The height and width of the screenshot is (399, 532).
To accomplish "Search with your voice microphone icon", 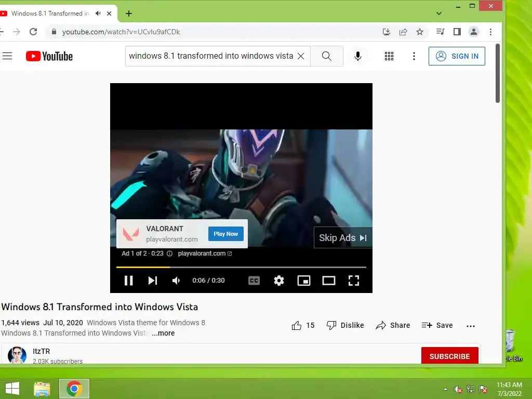I will tap(357, 56).
